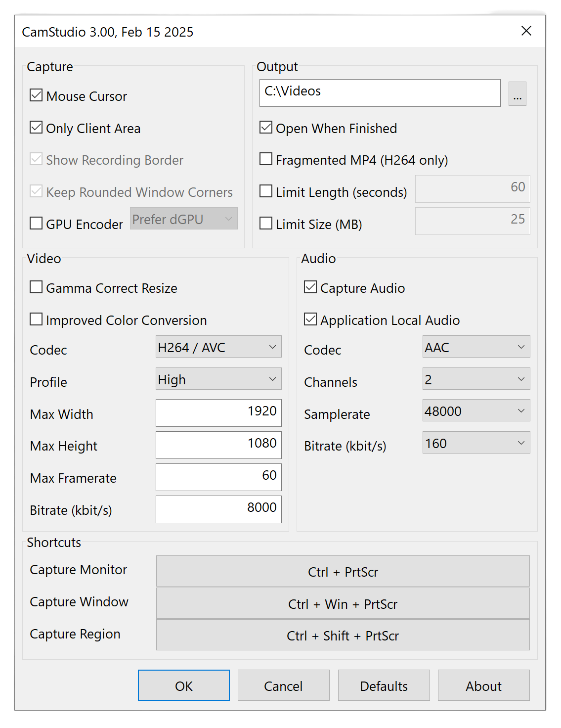Disable Open When Finished option
Viewport: 561px width, 728px height.
pos(266,128)
